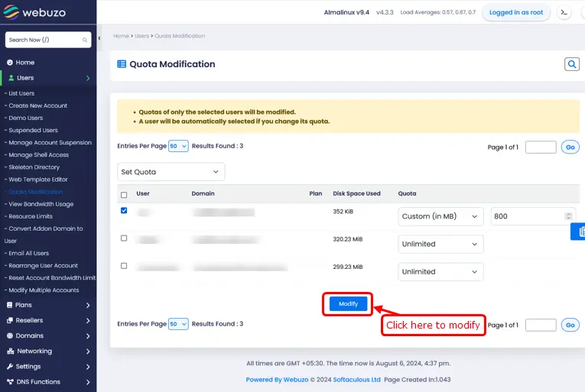Click the top Go button
The height and width of the screenshot is (392, 585).
(x=570, y=147)
